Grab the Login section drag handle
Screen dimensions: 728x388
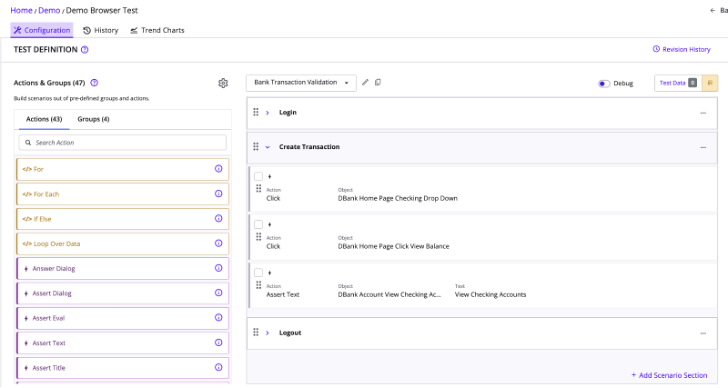point(256,112)
